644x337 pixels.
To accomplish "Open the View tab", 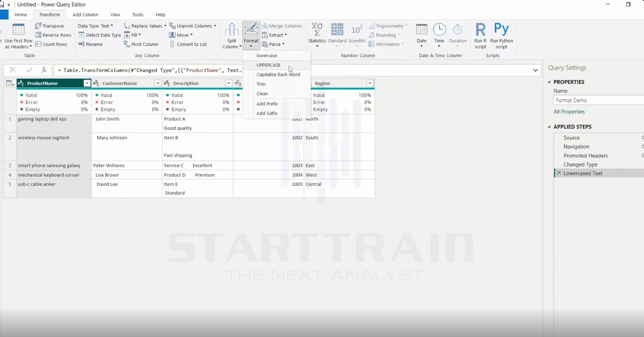I will click(115, 15).
